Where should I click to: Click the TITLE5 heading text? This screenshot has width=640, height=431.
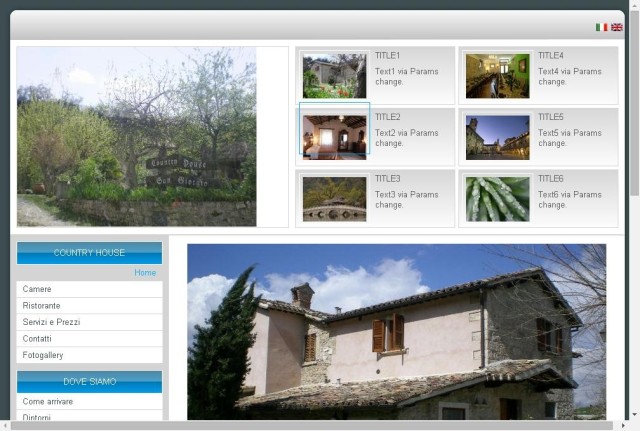pyautogui.click(x=551, y=117)
